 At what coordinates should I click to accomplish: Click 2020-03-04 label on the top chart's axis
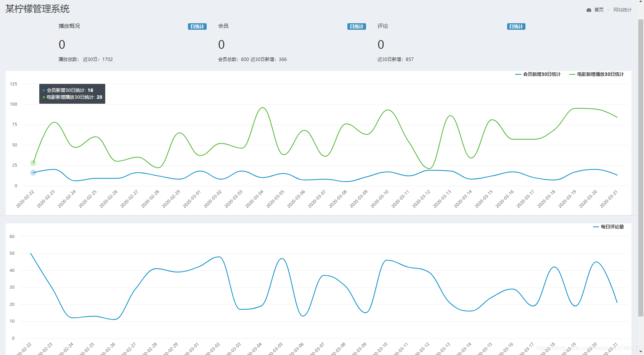click(x=255, y=199)
